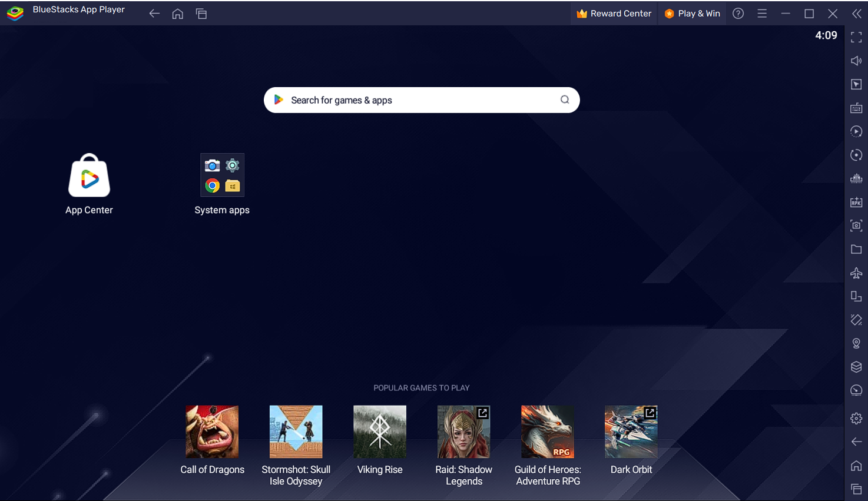Open the Media Manager folder icon
The image size is (868, 501).
(x=856, y=249)
